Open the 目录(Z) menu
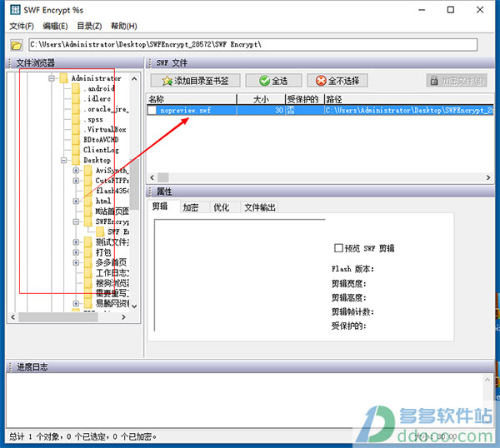The height and width of the screenshot is (448, 500). pos(90,26)
